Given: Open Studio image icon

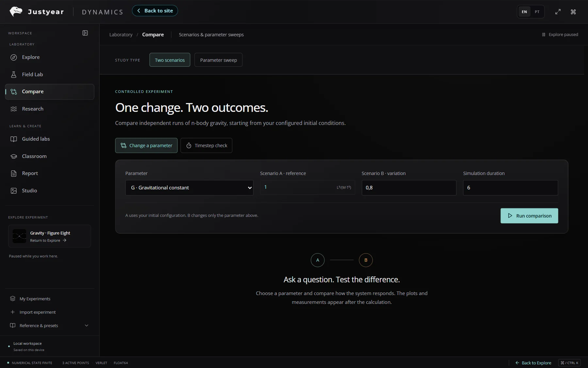Looking at the screenshot, I should tap(14, 191).
